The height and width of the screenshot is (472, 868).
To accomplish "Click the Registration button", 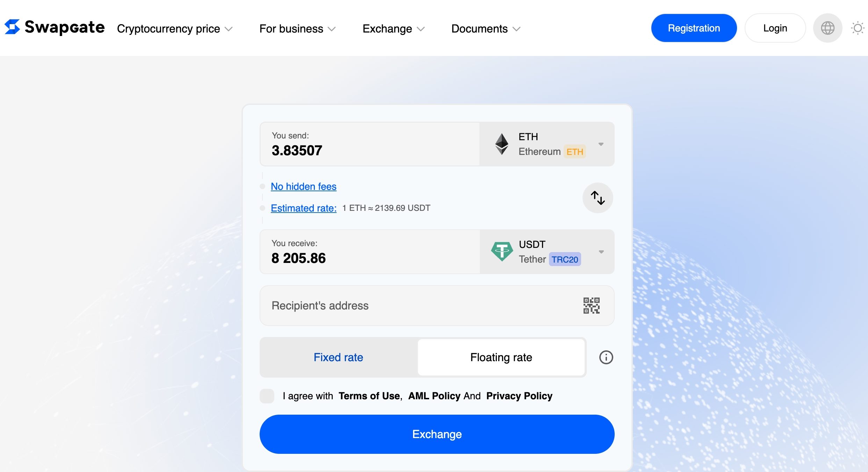I will [694, 28].
